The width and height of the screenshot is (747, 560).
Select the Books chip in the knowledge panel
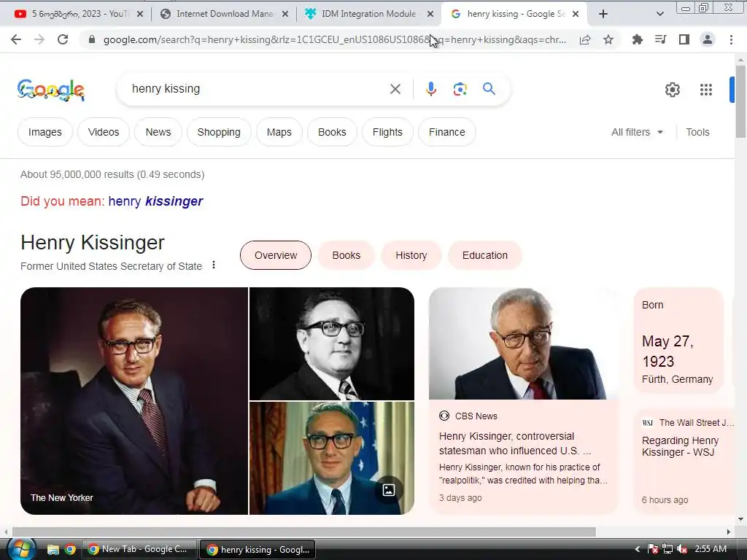point(346,255)
